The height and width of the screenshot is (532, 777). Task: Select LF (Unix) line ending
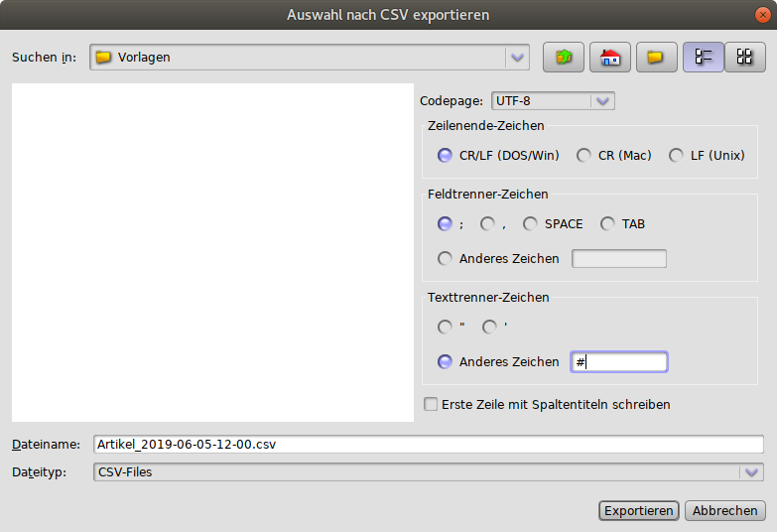point(676,156)
